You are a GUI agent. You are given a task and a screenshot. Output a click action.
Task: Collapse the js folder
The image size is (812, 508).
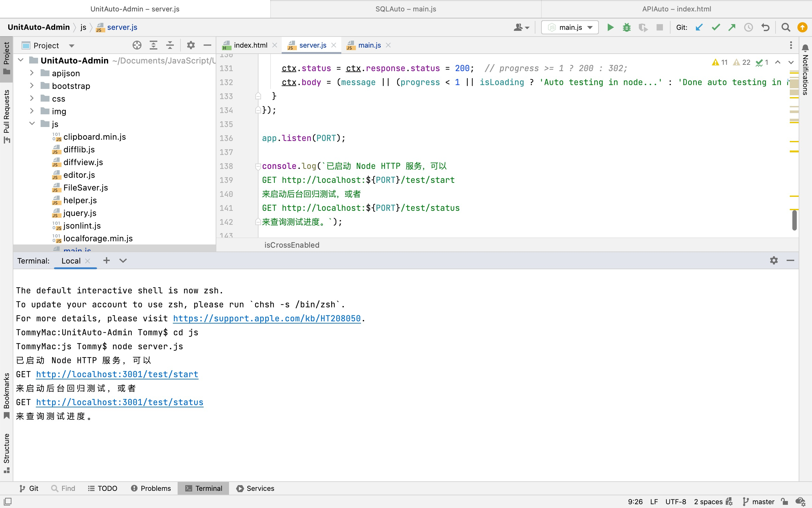coord(31,124)
